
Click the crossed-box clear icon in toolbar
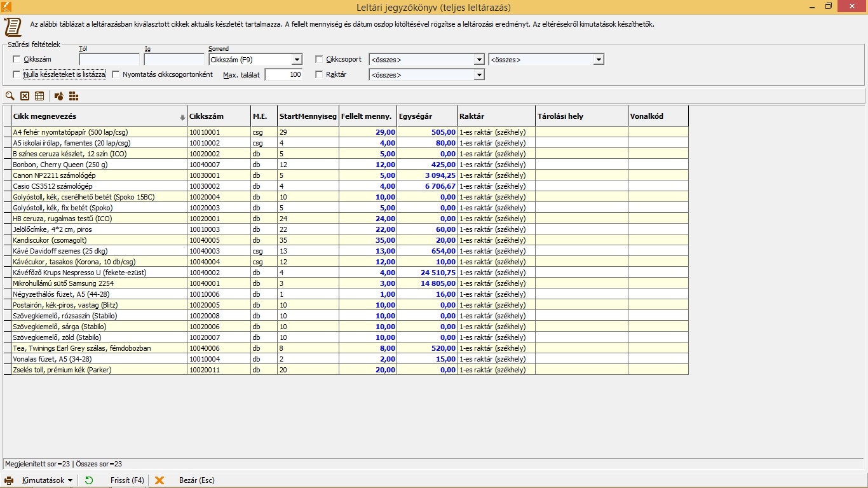pos(25,96)
